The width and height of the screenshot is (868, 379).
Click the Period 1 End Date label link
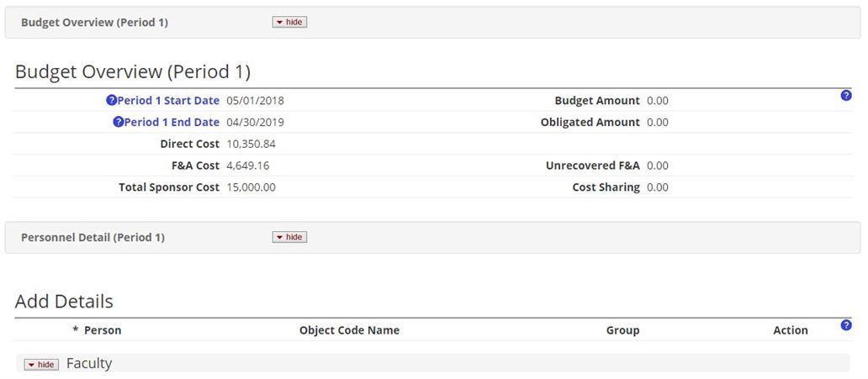tap(172, 123)
